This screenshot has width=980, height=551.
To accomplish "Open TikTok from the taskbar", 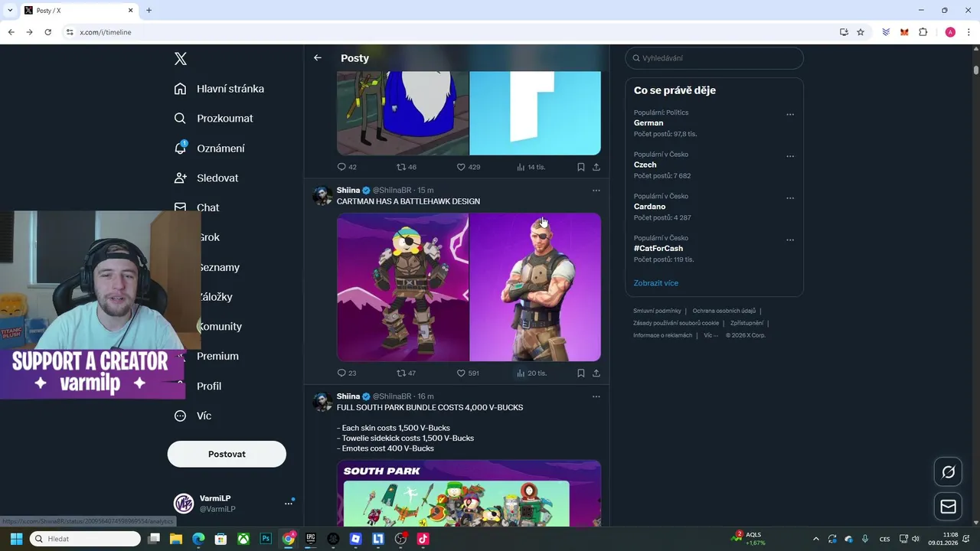I will tap(423, 539).
